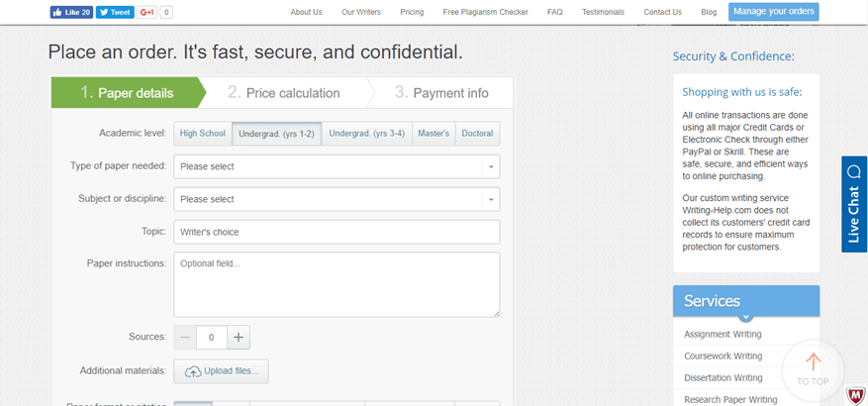The height and width of the screenshot is (406, 868).
Task: Open the Coursework Writing service link
Action: click(x=723, y=356)
